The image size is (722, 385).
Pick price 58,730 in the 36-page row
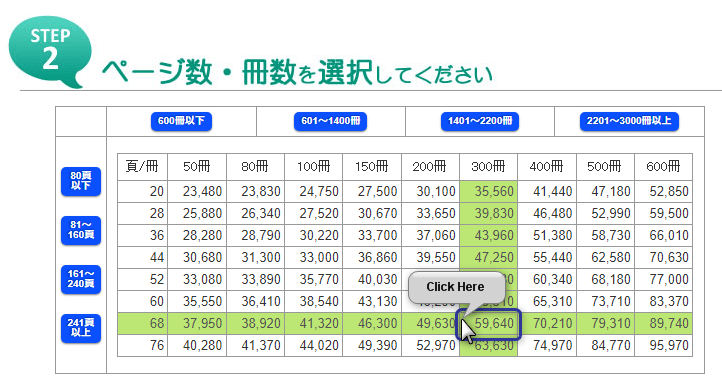pos(606,236)
